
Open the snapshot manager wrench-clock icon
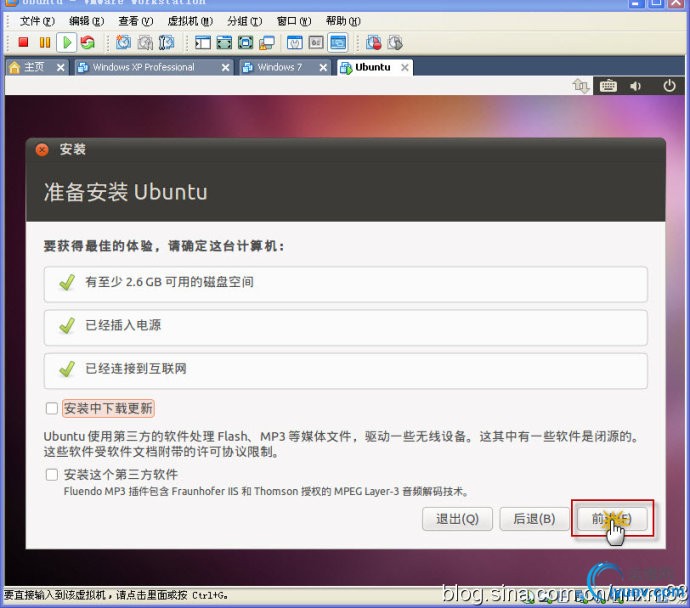166,42
